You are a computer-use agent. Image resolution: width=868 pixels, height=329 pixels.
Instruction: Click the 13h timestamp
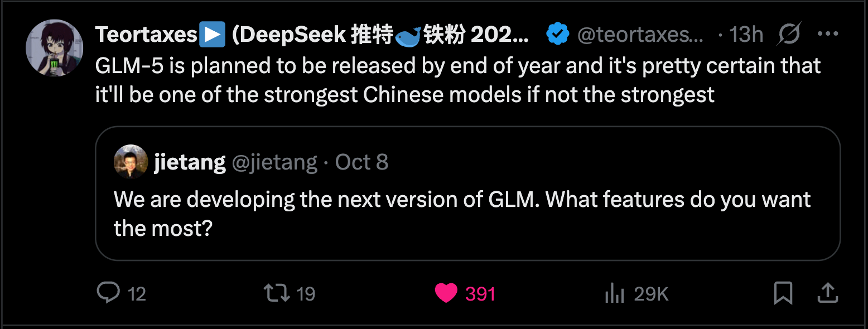[746, 35]
